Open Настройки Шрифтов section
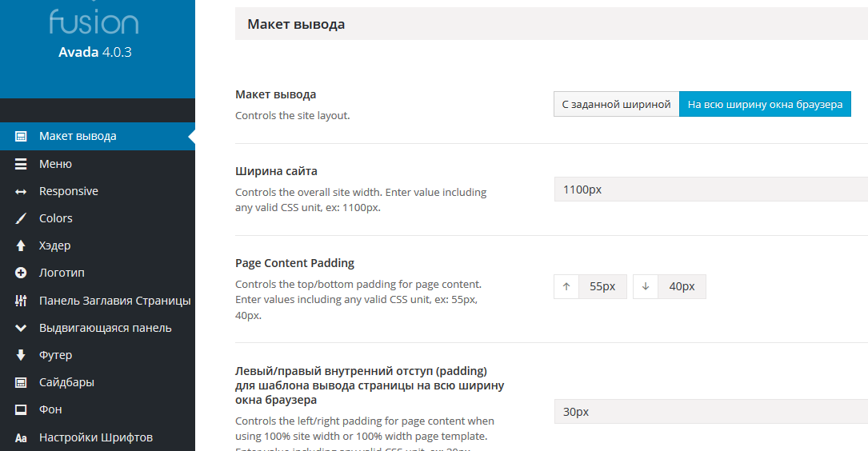This screenshot has height=451, width=868. point(95,437)
